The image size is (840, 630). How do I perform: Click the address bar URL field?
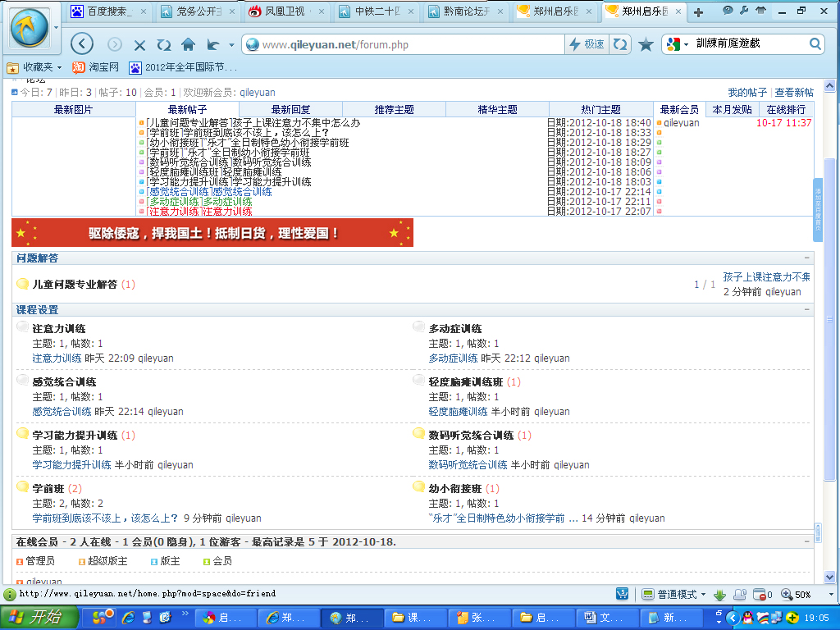tap(410, 44)
